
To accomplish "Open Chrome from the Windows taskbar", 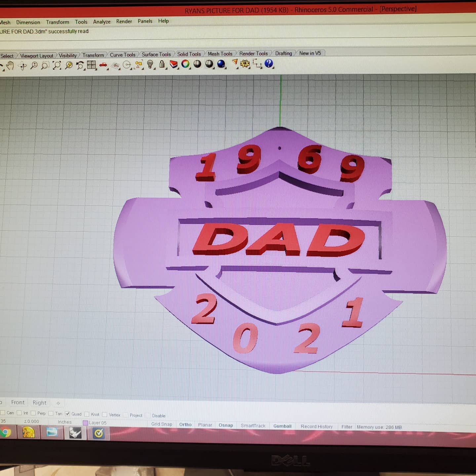I will (x=5, y=432).
